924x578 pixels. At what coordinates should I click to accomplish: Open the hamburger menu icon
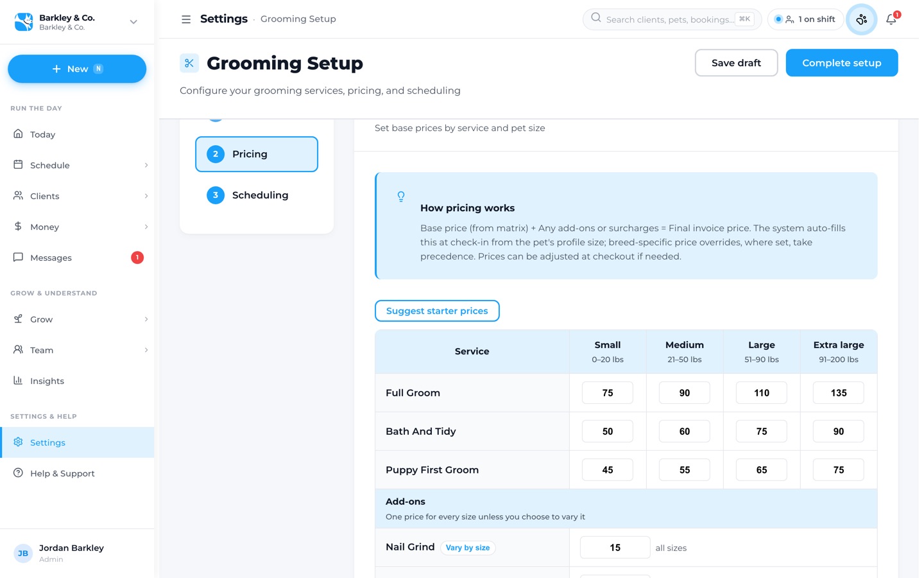coord(186,19)
